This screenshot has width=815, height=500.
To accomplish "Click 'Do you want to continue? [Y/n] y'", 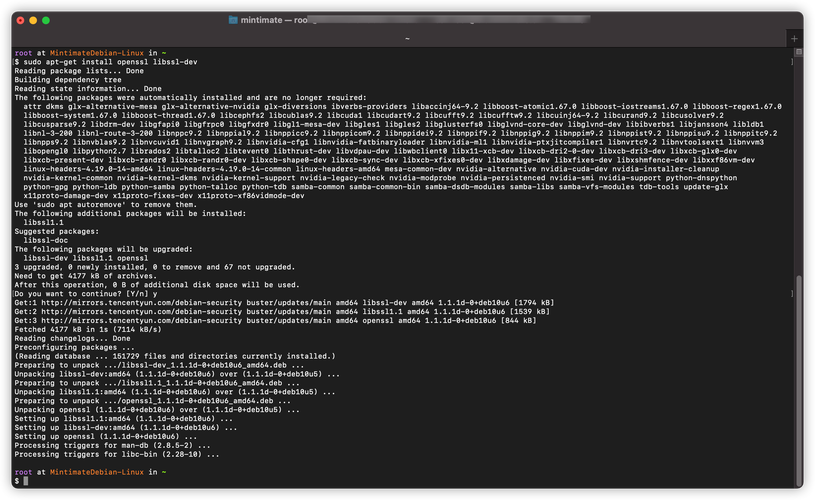I will [86, 294].
